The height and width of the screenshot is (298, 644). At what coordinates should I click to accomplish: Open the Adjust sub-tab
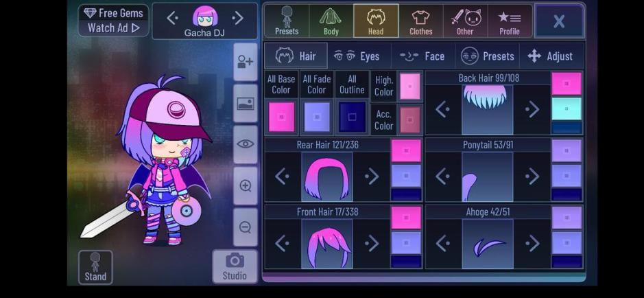point(551,56)
